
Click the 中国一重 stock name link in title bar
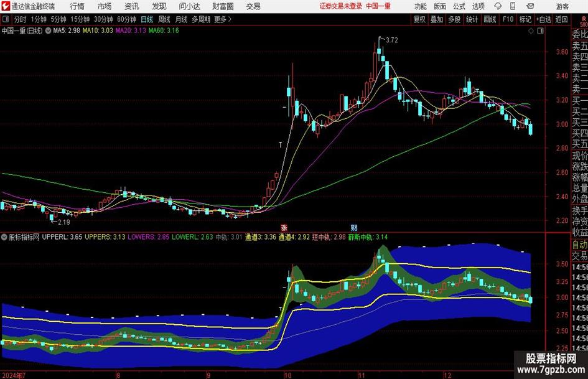coord(378,6)
